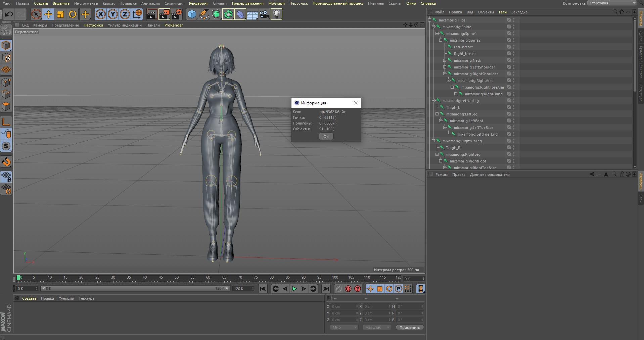Go to start of timeline
644x340 pixels.
click(x=263, y=289)
